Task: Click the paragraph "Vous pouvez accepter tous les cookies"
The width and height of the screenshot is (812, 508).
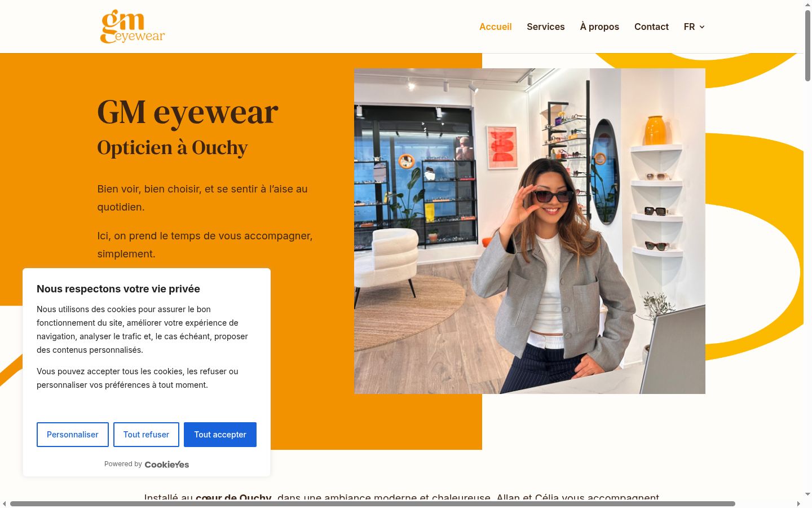Action: point(138,378)
